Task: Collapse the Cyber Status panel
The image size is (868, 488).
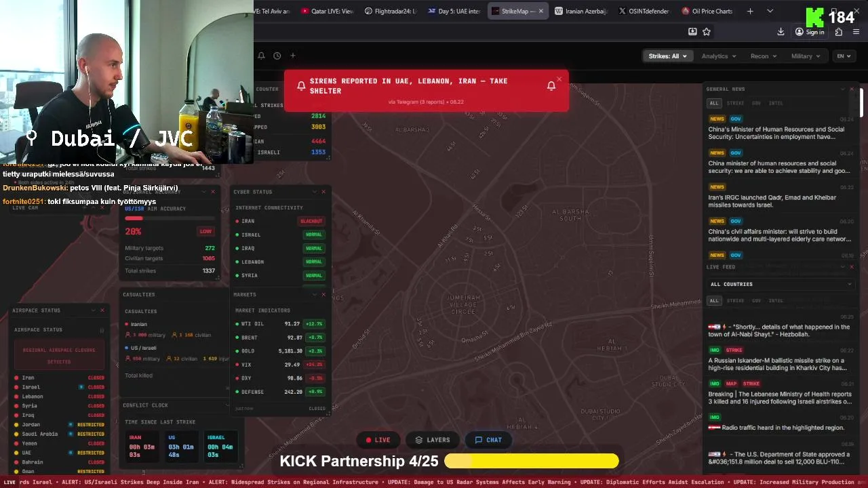Action: (314, 192)
